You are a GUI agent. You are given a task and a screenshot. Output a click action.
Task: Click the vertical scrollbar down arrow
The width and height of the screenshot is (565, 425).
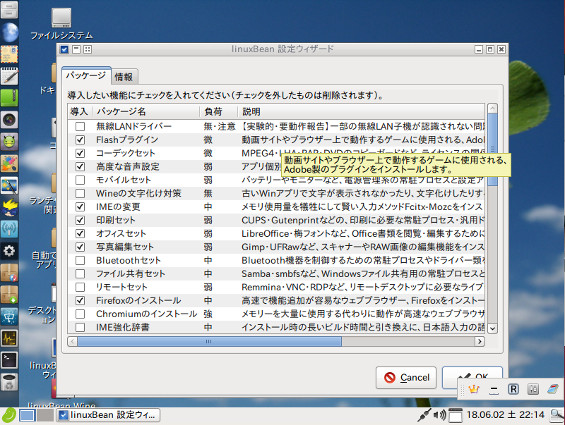pos(492,328)
